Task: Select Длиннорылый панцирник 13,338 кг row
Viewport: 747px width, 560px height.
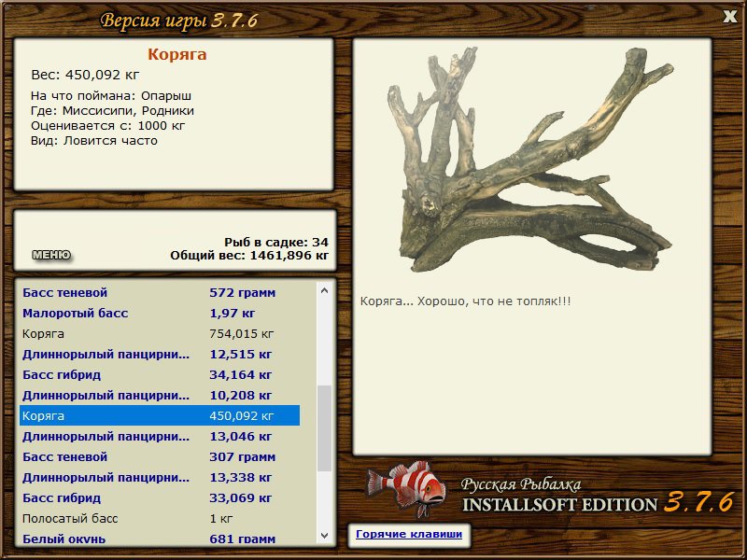Action: point(160,477)
